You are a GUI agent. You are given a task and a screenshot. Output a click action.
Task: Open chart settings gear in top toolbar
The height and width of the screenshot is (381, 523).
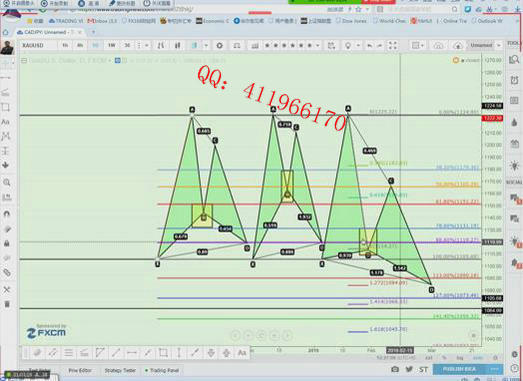click(x=219, y=45)
